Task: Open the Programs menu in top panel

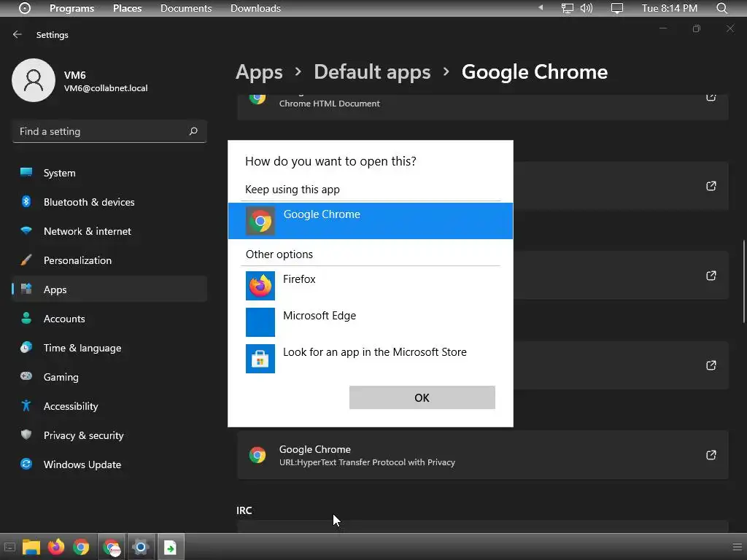Action: click(72, 8)
